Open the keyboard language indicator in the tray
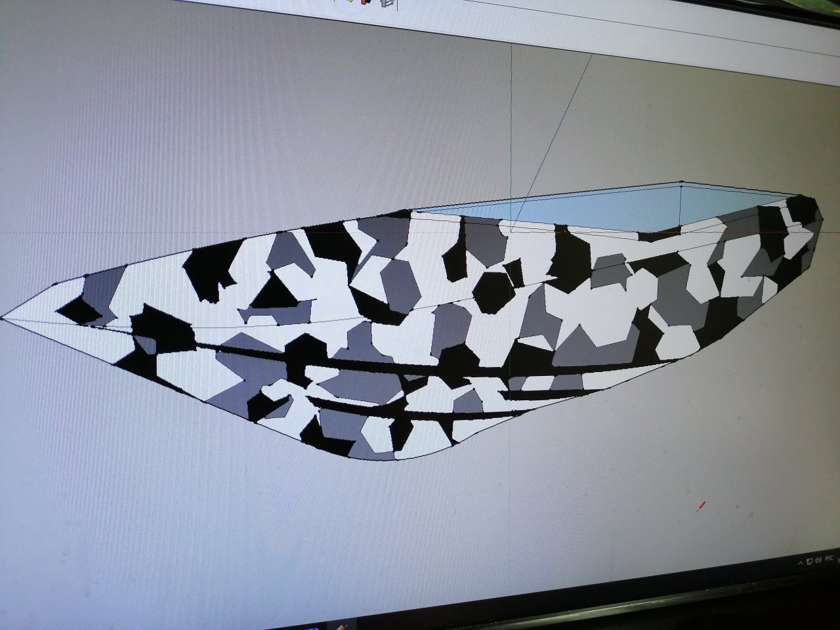 [829, 558]
